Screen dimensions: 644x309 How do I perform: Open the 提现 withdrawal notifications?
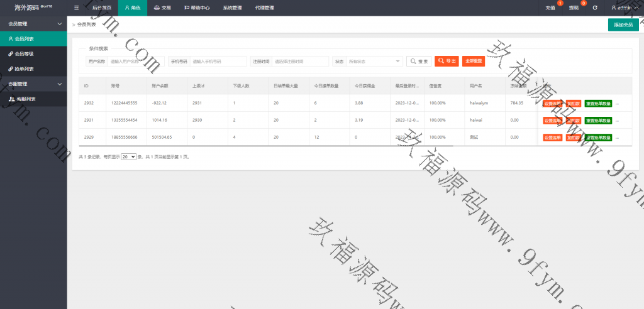574,8
